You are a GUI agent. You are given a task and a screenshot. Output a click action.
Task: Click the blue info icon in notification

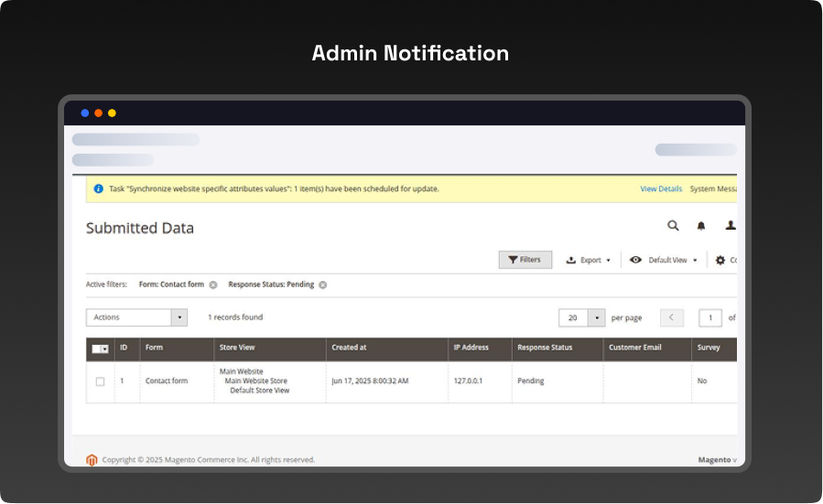(x=99, y=189)
